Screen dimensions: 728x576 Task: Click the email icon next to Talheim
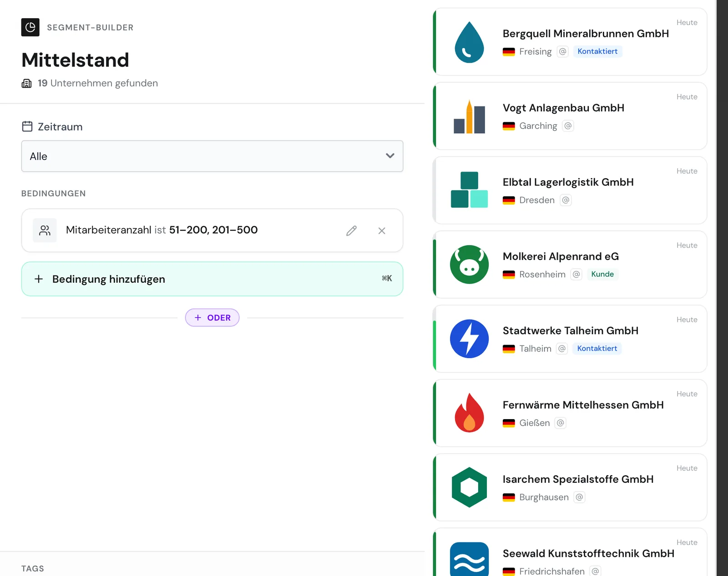[562, 348]
